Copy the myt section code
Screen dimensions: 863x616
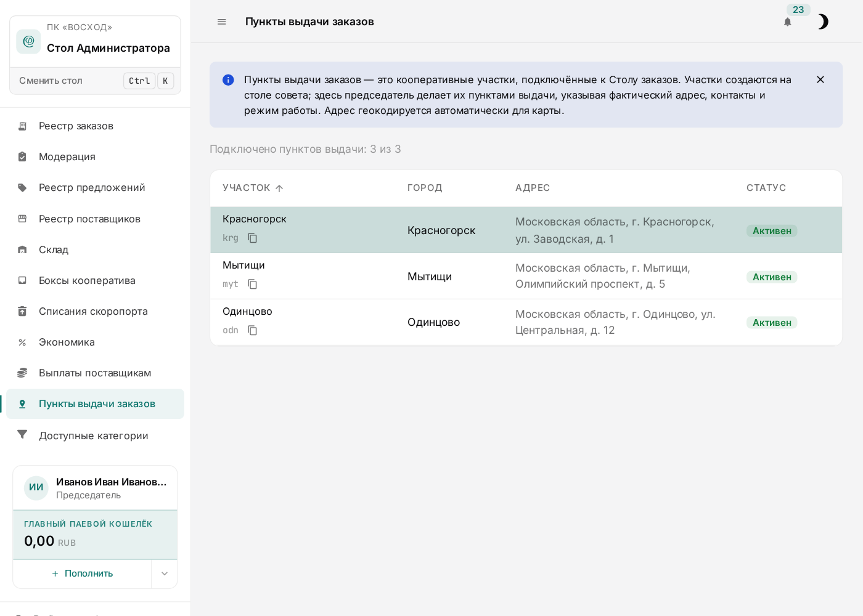[253, 284]
